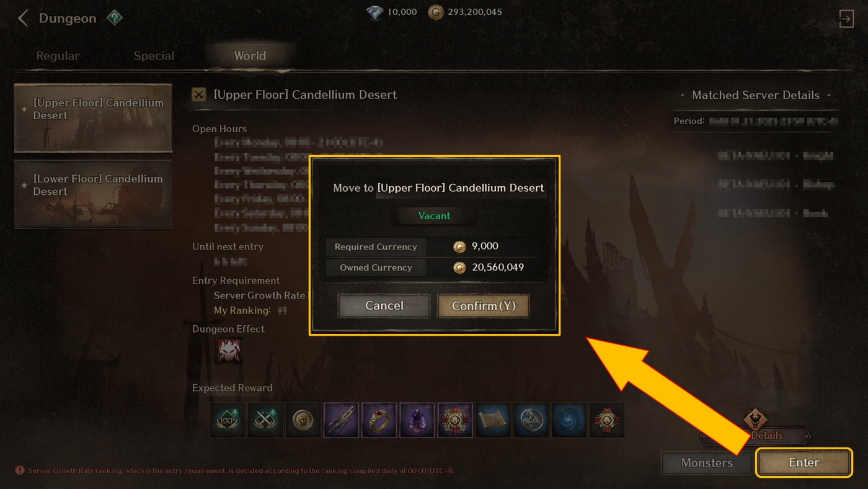Confirm the move to Candellium Desert
868x489 pixels.
point(484,306)
